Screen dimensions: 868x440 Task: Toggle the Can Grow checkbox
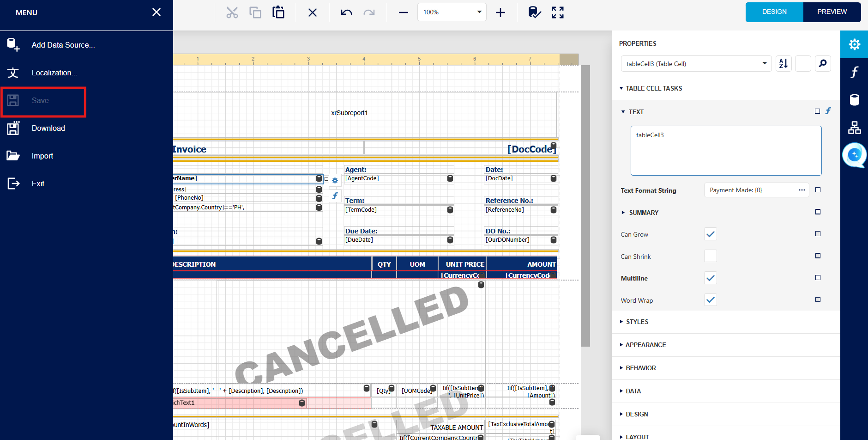coord(711,234)
